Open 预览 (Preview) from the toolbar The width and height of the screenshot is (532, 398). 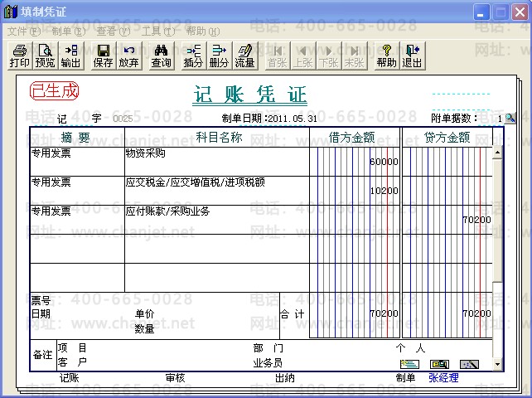45,56
